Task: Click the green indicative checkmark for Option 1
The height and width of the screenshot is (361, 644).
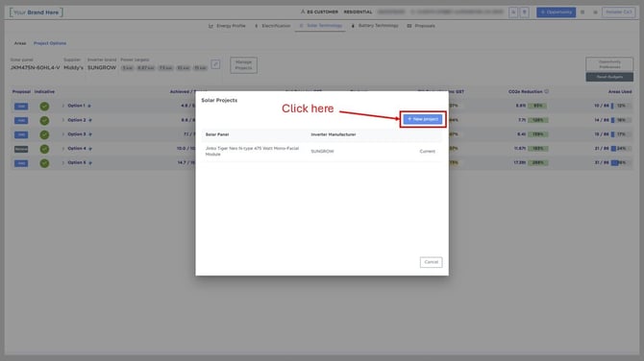Action: click(x=44, y=107)
